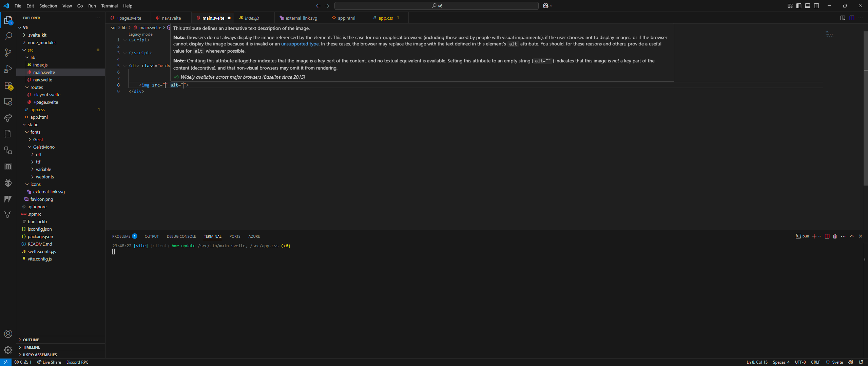Click the Accounts icon

point(8,334)
